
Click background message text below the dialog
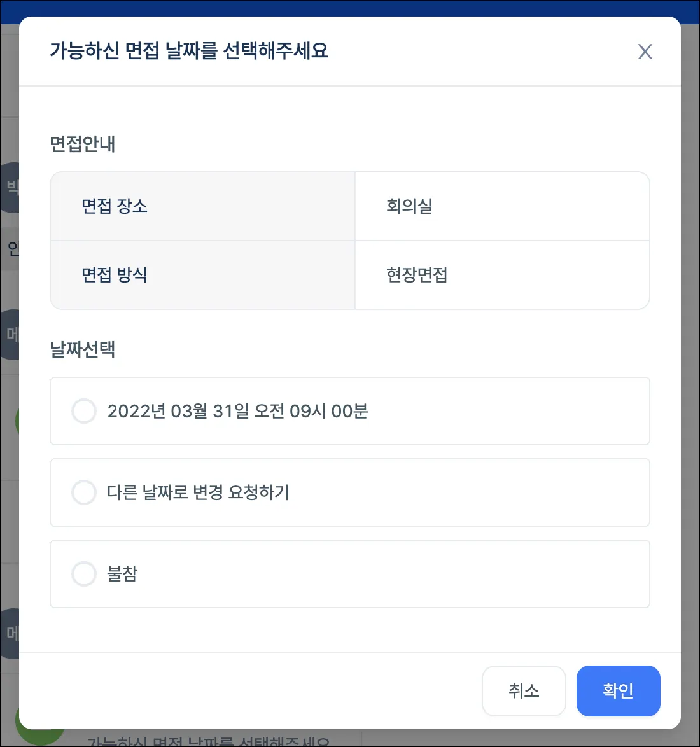pos(210,740)
